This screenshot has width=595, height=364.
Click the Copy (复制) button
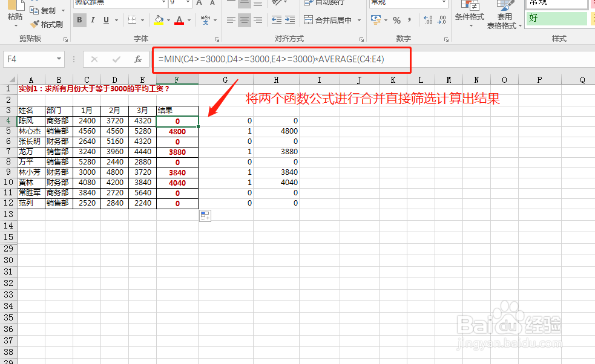pos(44,10)
